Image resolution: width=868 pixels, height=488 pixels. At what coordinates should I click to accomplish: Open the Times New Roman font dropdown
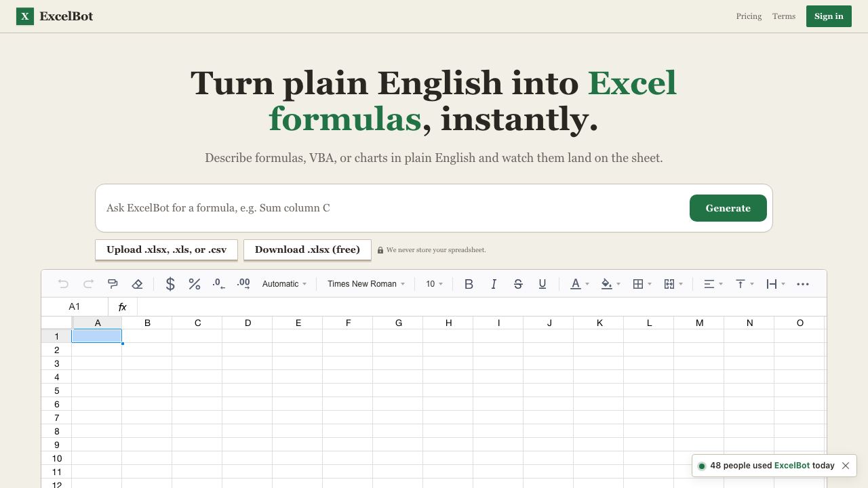tap(366, 284)
